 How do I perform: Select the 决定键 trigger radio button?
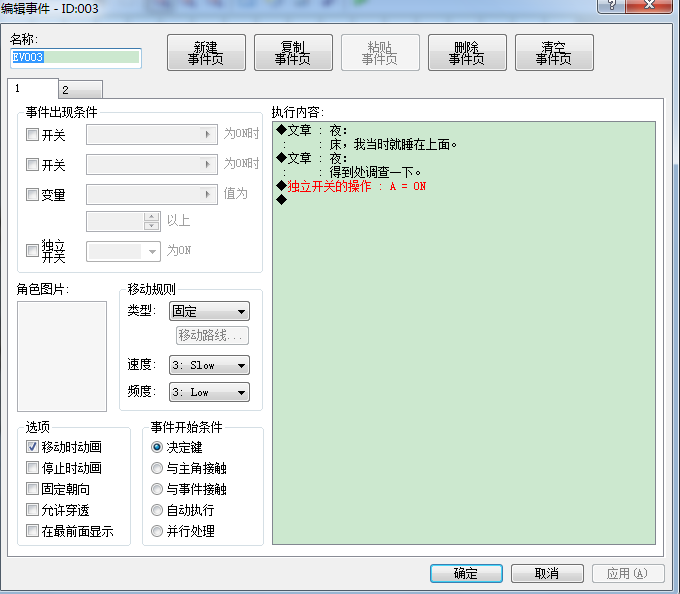coord(157,447)
